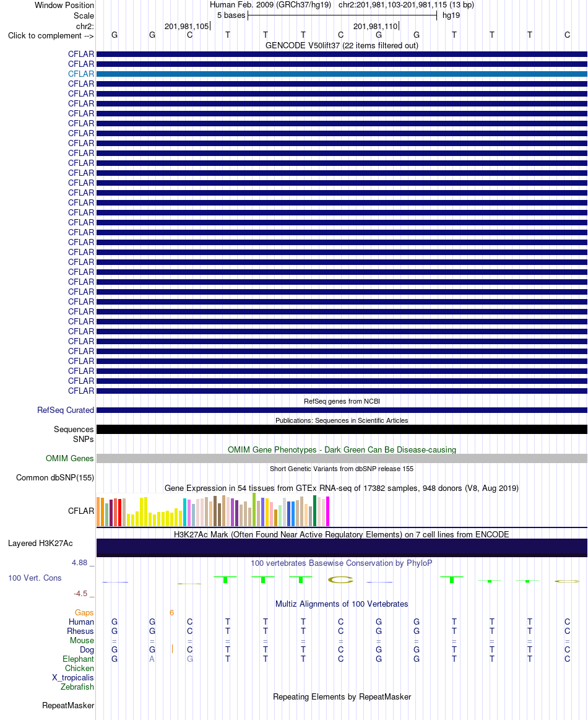Click the light-blue highlighted CFLAR label

(81, 74)
